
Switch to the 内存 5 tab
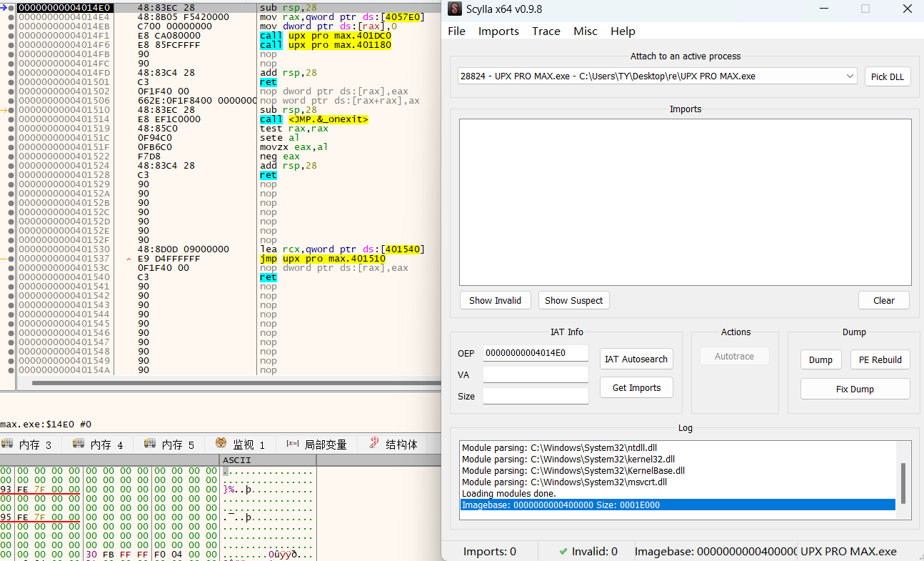[170, 445]
